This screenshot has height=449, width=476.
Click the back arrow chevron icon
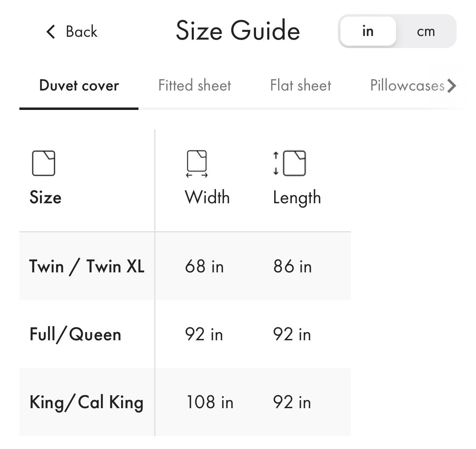point(51,32)
